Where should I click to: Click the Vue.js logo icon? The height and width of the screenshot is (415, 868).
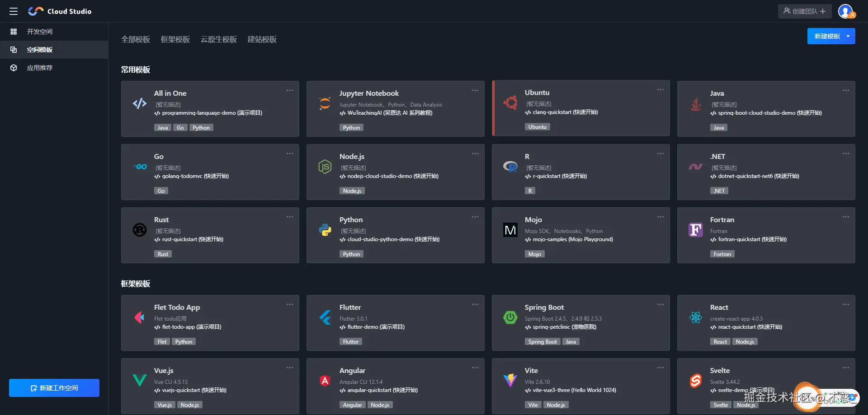140,380
